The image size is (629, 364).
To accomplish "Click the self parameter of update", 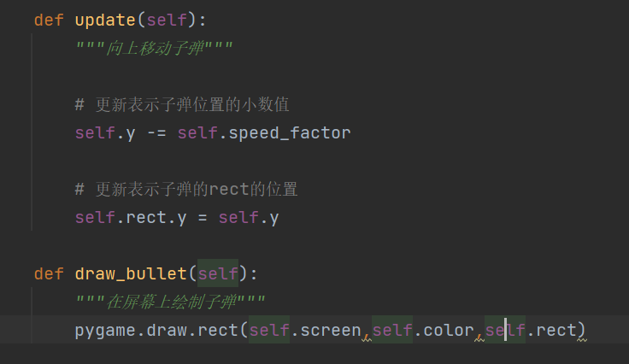I will pyautogui.click(x=167, y=20).
